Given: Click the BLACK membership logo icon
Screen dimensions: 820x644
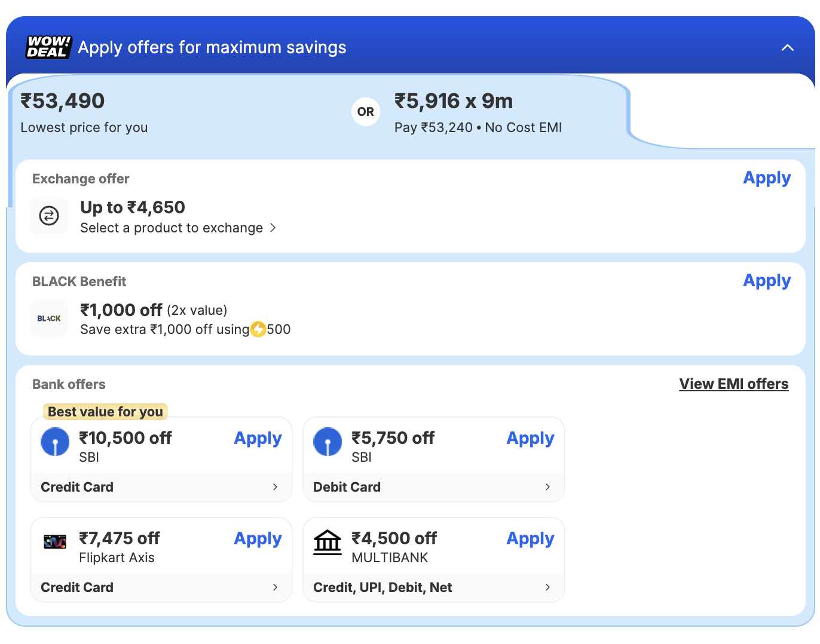Looking at the screenshot, I should pyautogui.click(x=49, y=318).
